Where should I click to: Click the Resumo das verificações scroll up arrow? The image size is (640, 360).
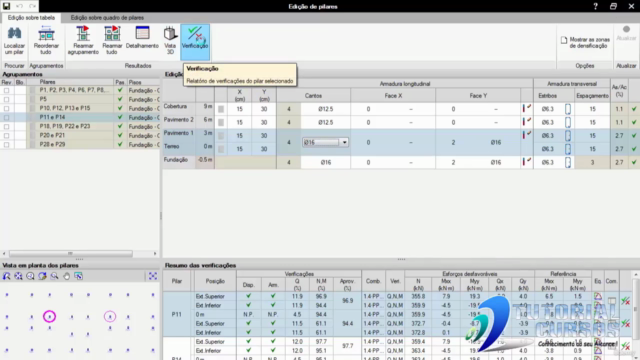click(636, 275)
